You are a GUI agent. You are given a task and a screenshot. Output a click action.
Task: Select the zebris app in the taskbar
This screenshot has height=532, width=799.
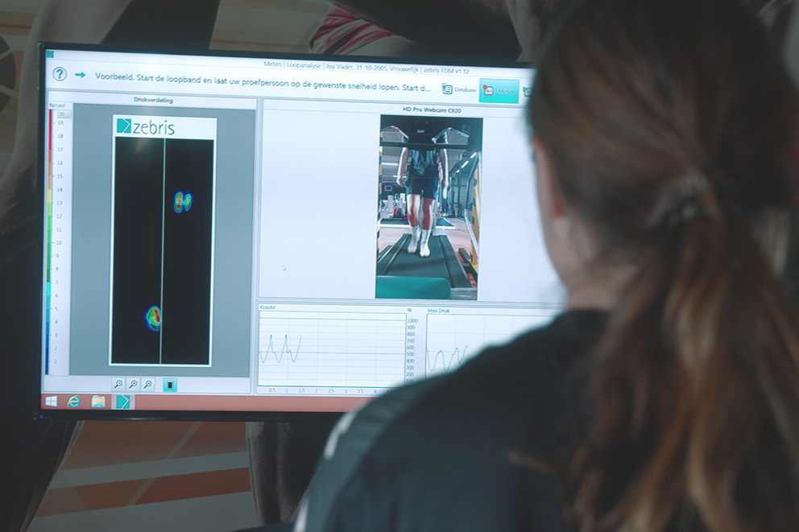[x=122, y=402]
